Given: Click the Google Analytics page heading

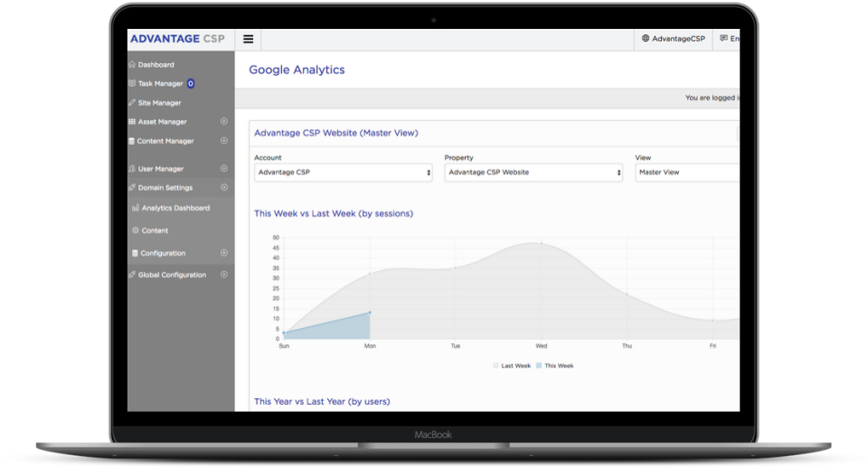Looking at the screenshot, I should 297,70.
